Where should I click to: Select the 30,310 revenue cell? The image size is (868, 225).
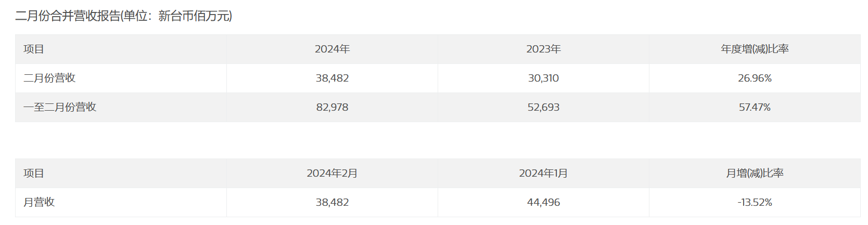(x=543, y=78)
